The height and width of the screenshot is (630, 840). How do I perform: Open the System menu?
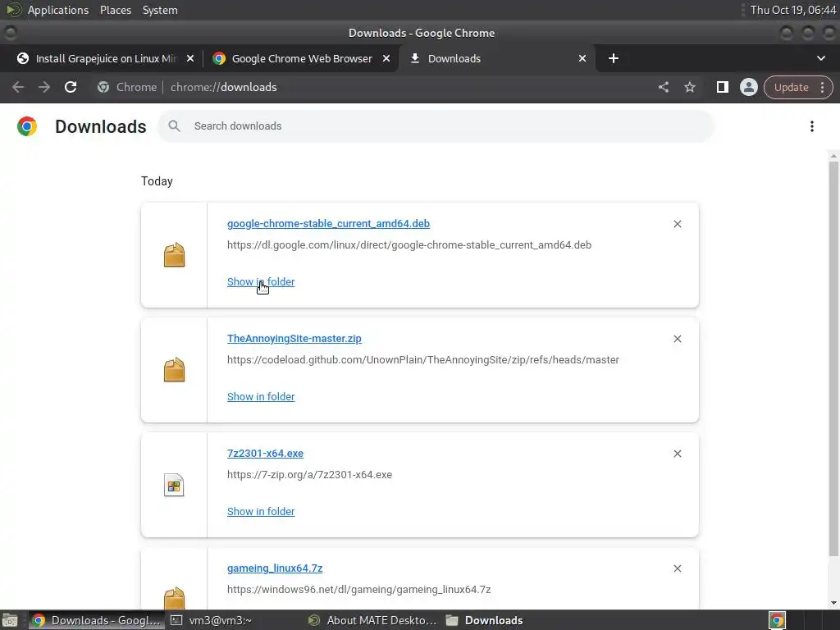[160, 10]
